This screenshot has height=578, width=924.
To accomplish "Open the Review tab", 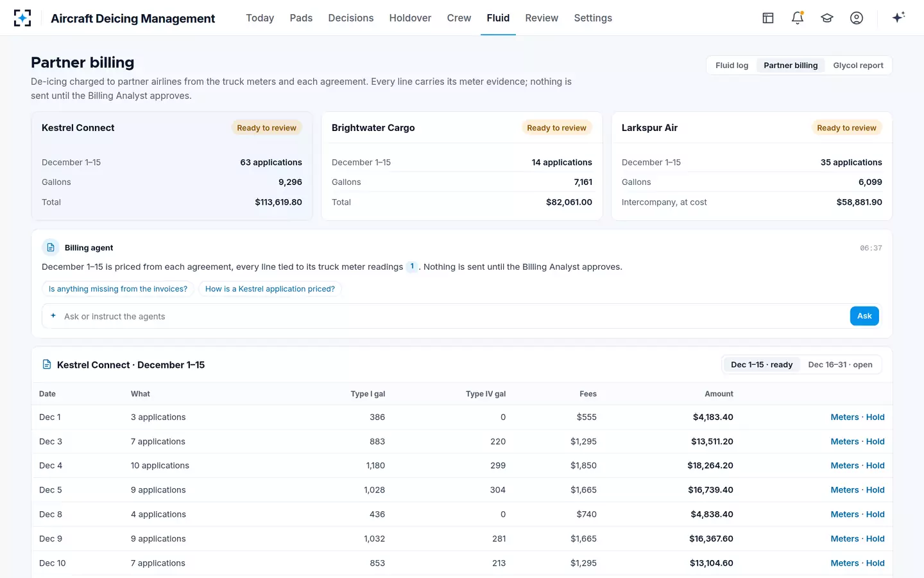I will point(542,18).
